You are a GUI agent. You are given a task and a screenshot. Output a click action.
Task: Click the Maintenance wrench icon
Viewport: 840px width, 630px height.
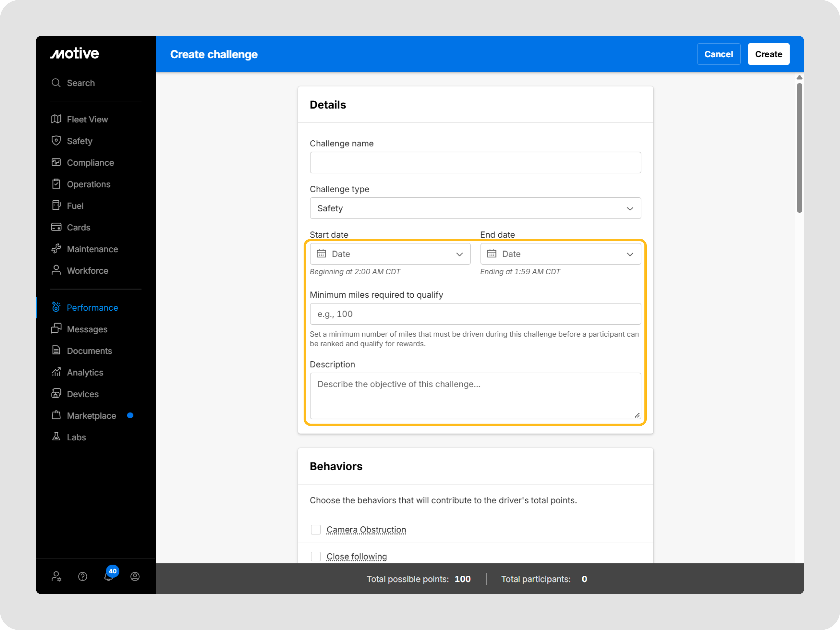pyautogui.click(x=56, y=249)
